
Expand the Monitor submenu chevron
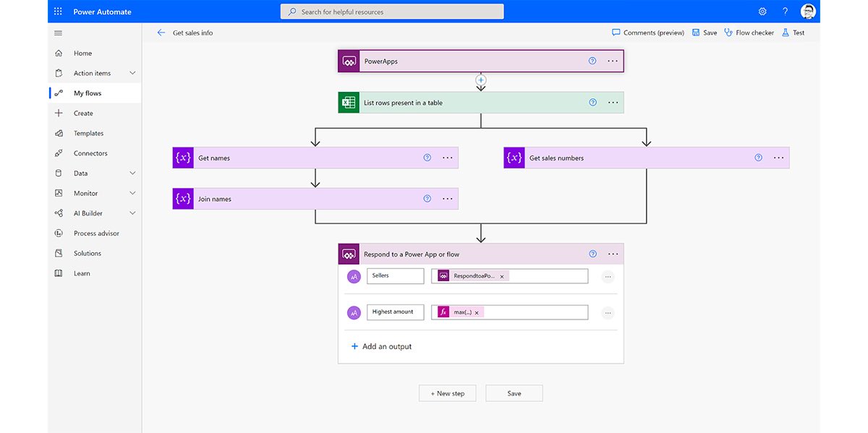[x=132, y=194]
